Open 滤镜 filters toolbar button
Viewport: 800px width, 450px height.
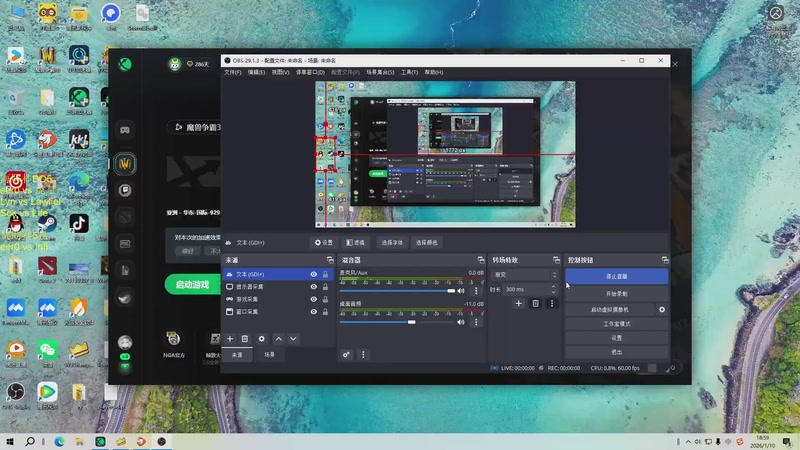[356, 243]
